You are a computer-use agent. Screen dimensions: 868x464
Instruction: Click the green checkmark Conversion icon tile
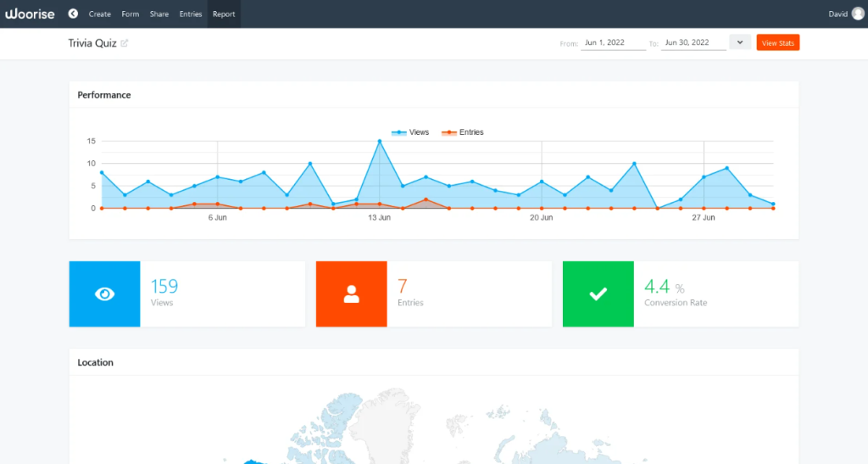598,294
